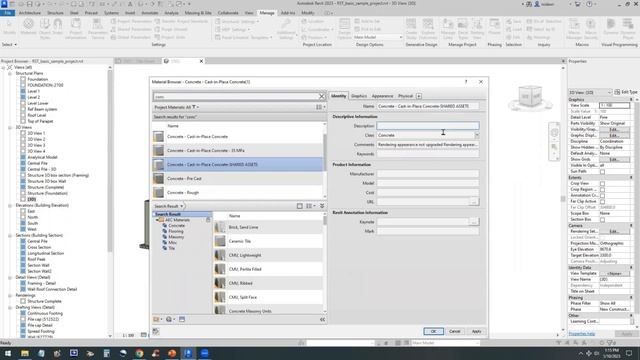Toggle East elevation box in Project Browser
The height and width of the screenshot is (360, 640).
(x=23, y=211)
